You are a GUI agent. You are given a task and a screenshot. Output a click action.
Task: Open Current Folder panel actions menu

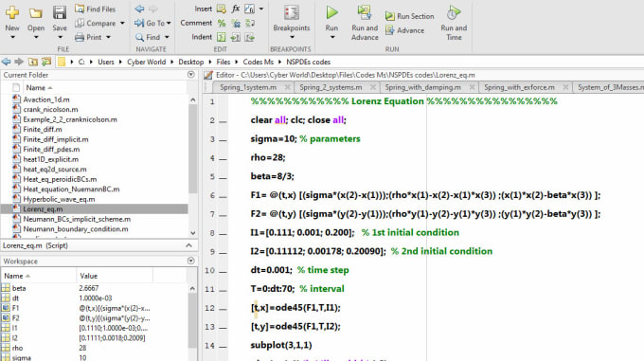(191, 75)
